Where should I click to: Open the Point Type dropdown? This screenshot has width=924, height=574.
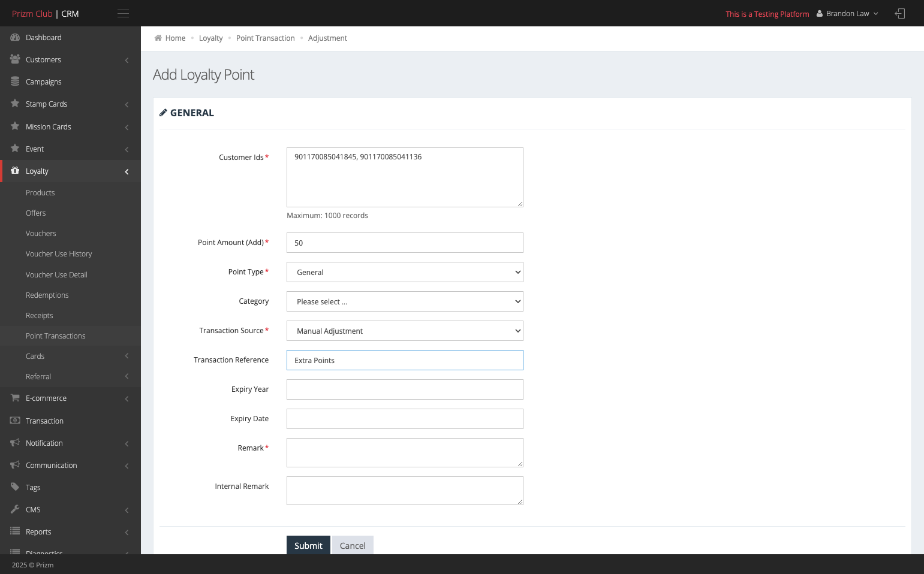coord(405,272)
